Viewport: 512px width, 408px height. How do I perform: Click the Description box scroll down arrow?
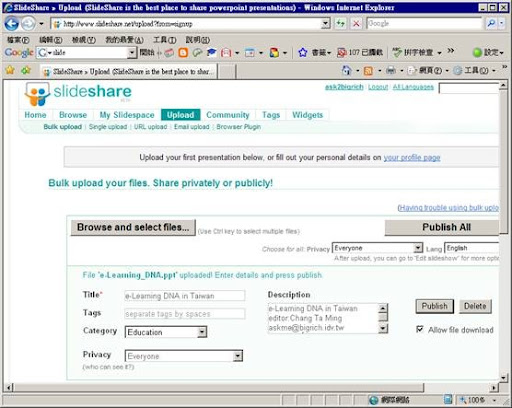[383, 328]
